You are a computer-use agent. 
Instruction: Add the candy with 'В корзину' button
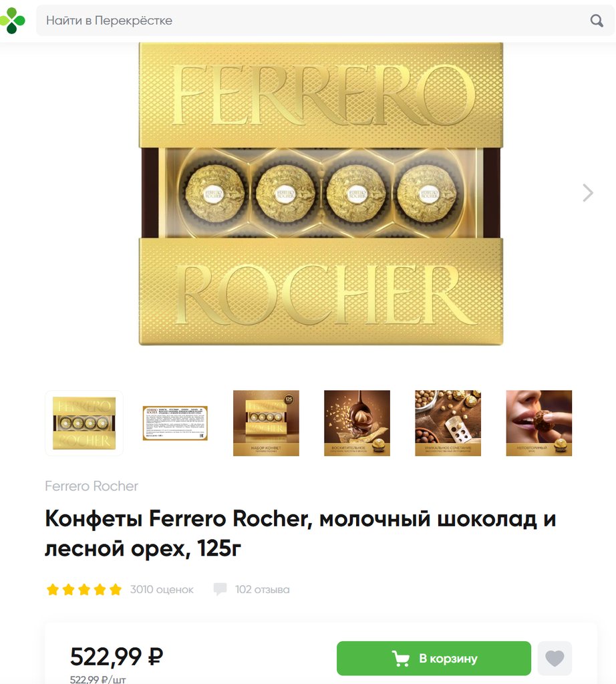click(x=434, y=658)
